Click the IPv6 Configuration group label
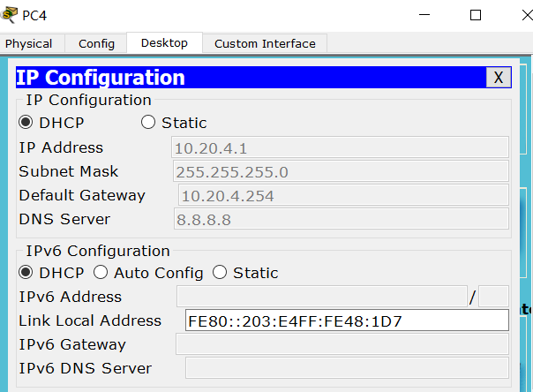The image size is (533, 392). (x=98, y=251)
